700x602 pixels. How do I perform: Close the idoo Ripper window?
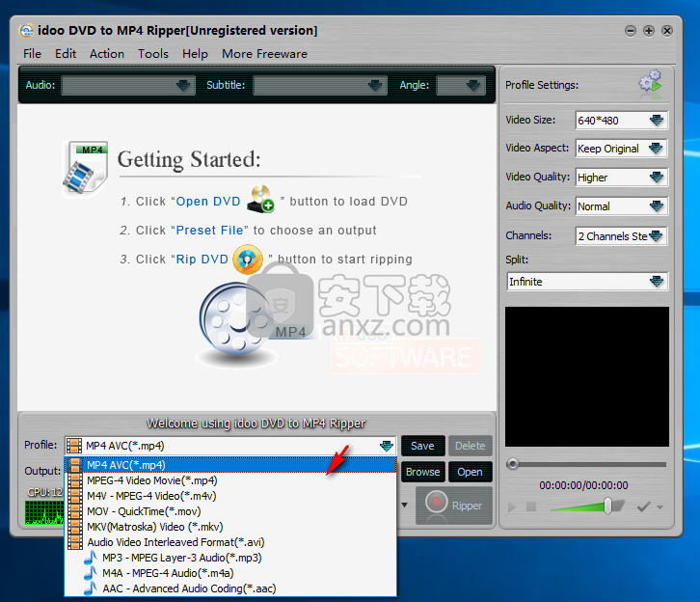point(667,31)
